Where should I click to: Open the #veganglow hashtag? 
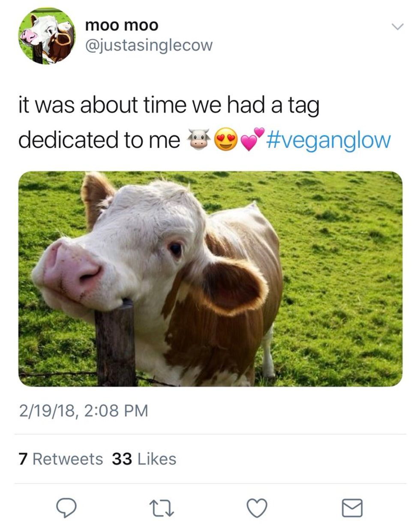pos(329,140)
